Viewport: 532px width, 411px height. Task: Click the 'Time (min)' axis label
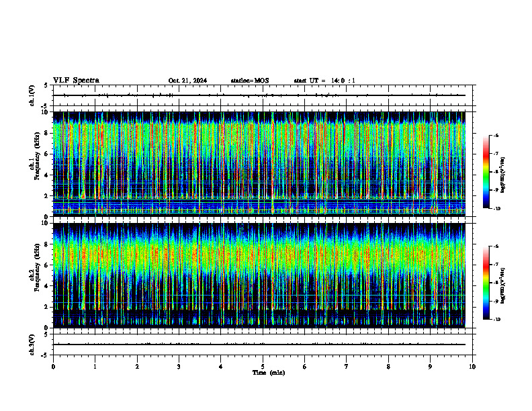pyautogui.click(x=269, y=373)
